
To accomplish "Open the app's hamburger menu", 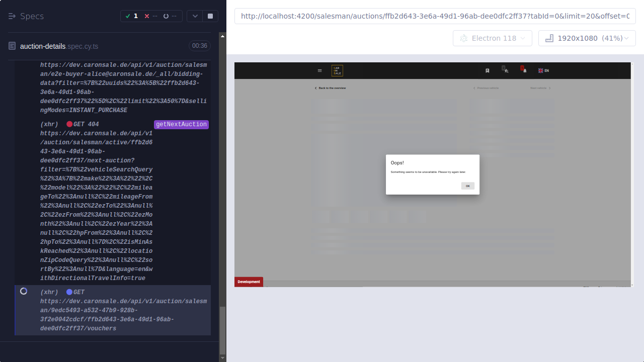I will pyautogui.click(x=319, y=70).
